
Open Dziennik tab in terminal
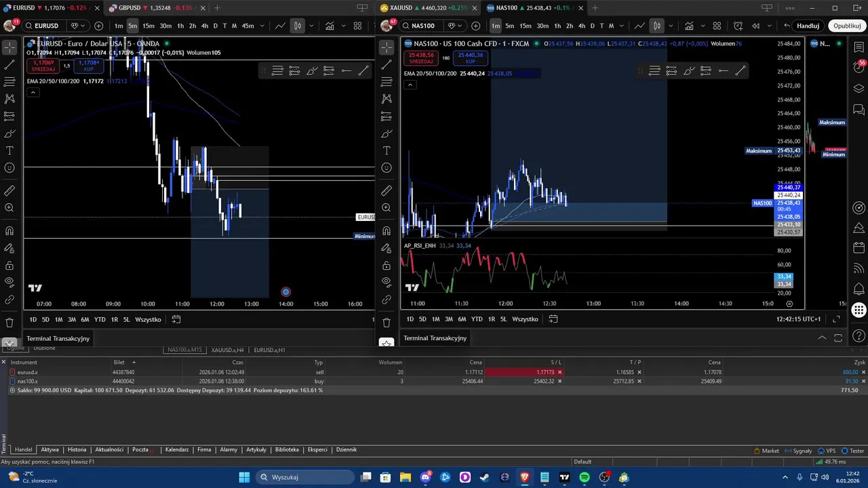pyautogui.click(x=346, y=449)
